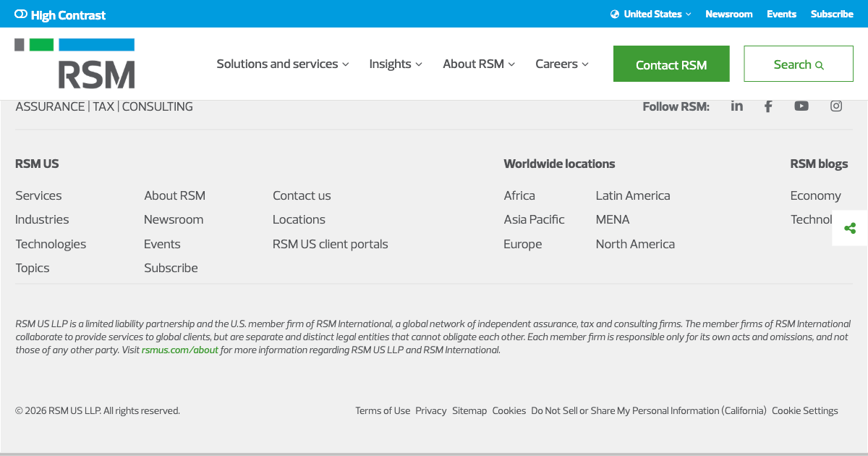Click the green share icon

[x=850, y=229]
